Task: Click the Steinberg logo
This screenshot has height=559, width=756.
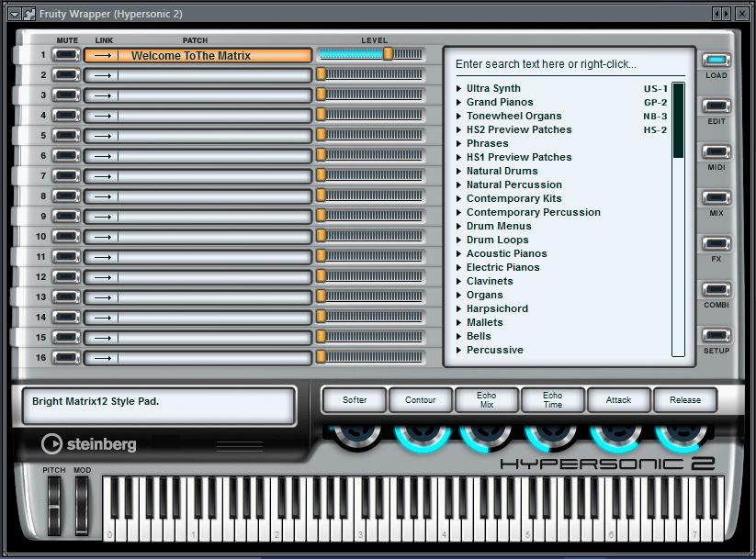Action: point(89,444)
